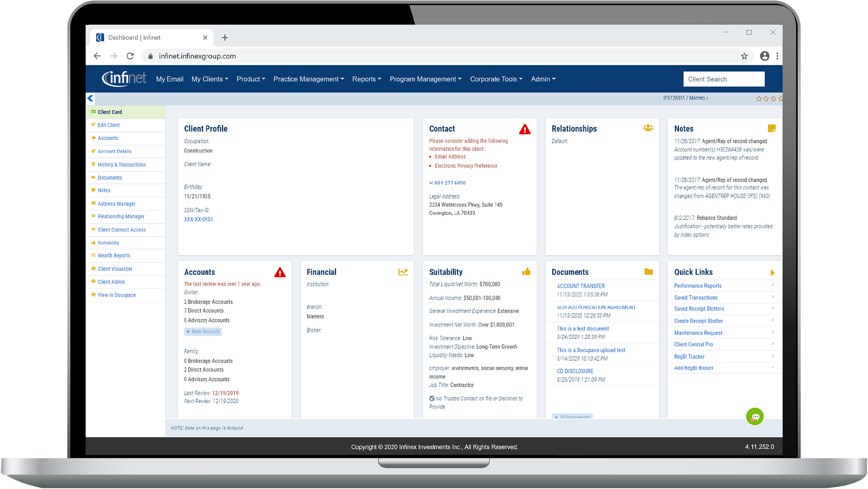
Task: Open Account Details in the sidebar
Action: [114, 152]
